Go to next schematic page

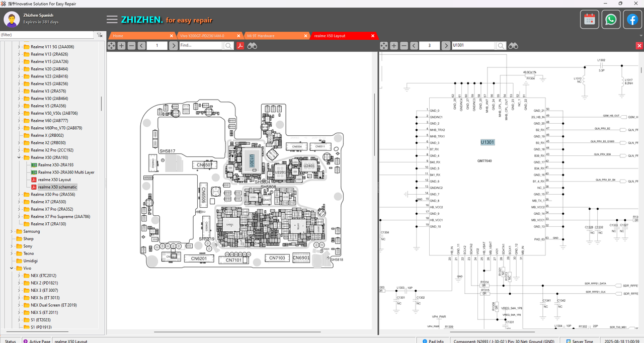(x=446, y=46)
